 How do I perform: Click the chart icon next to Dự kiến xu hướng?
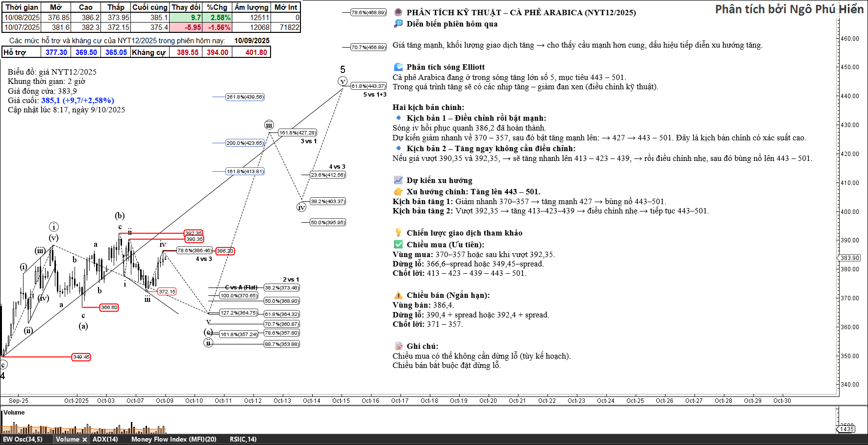(x=398, y=181)
